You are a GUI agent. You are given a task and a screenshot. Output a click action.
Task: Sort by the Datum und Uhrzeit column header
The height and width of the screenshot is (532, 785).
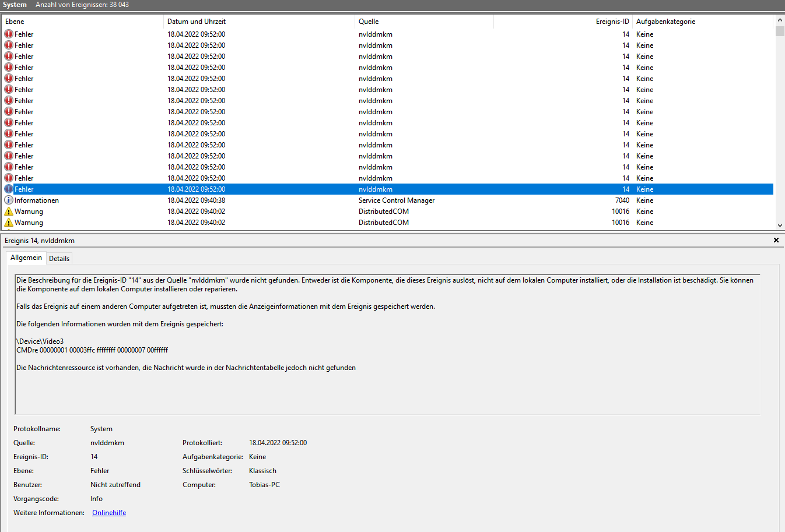(257, 22)
